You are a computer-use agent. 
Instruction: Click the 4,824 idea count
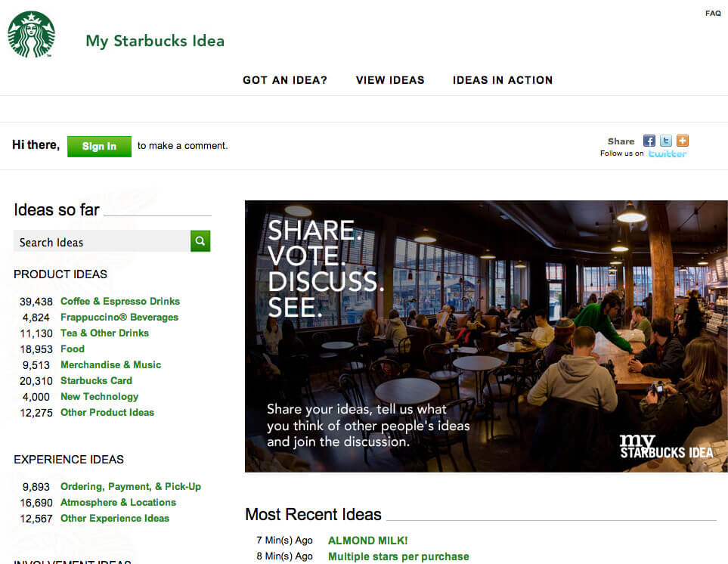coord(36,318)
